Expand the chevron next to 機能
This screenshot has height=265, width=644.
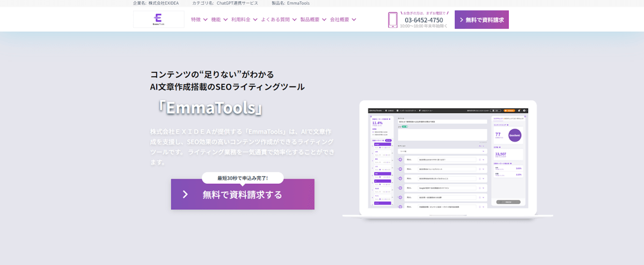tap(225, 20)
